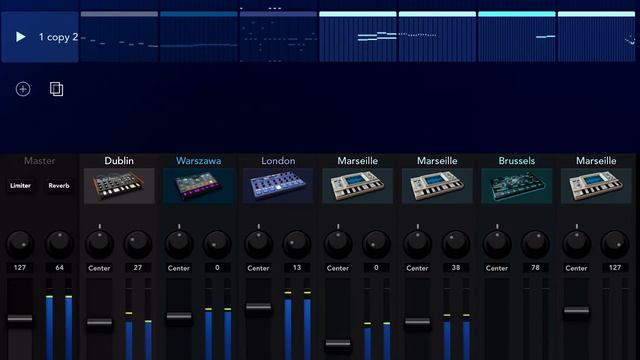Open Marseille gadget thumbnail with send 127
The width and height of the screenshot is (640, 360).
(x=596, y=186)
